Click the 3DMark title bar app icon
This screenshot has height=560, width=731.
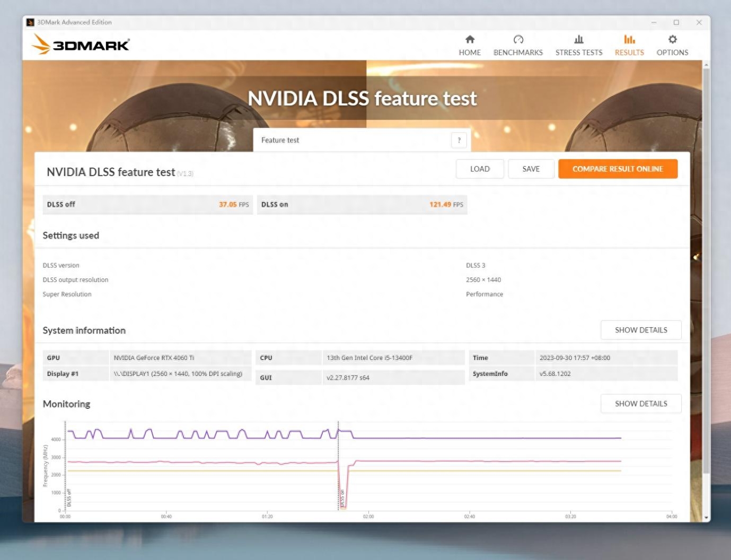click(x=30, y=22)
